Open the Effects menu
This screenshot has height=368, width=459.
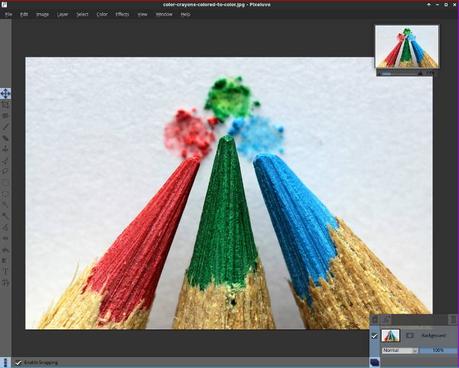(122, 14)
